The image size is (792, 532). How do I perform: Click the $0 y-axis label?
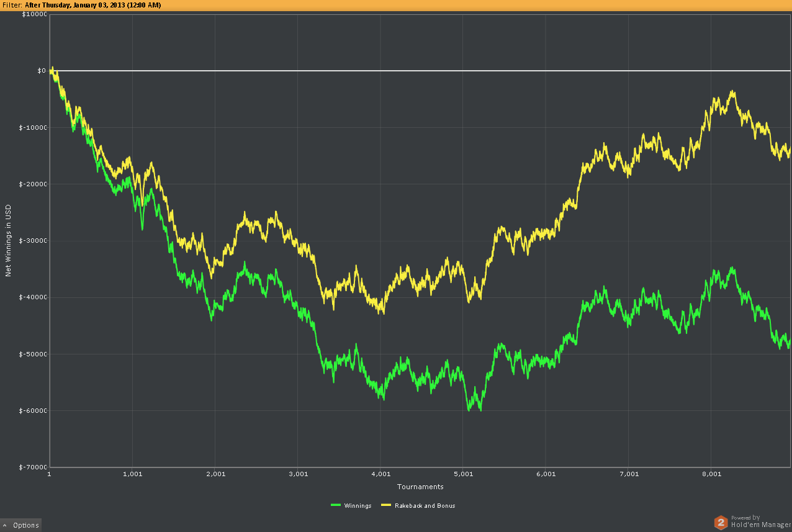[42, 71]
